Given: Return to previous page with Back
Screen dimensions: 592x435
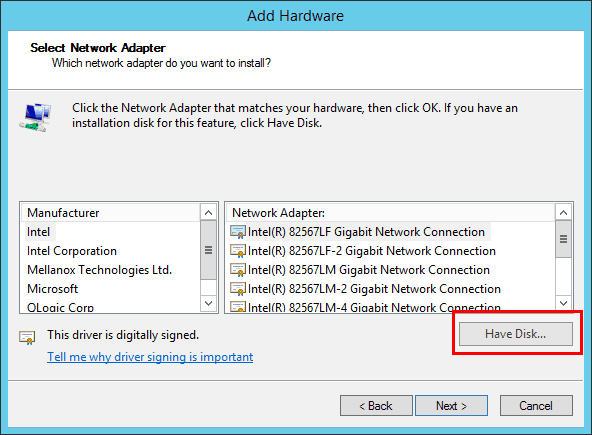Looking at the screenshot, I should (376, 406).
